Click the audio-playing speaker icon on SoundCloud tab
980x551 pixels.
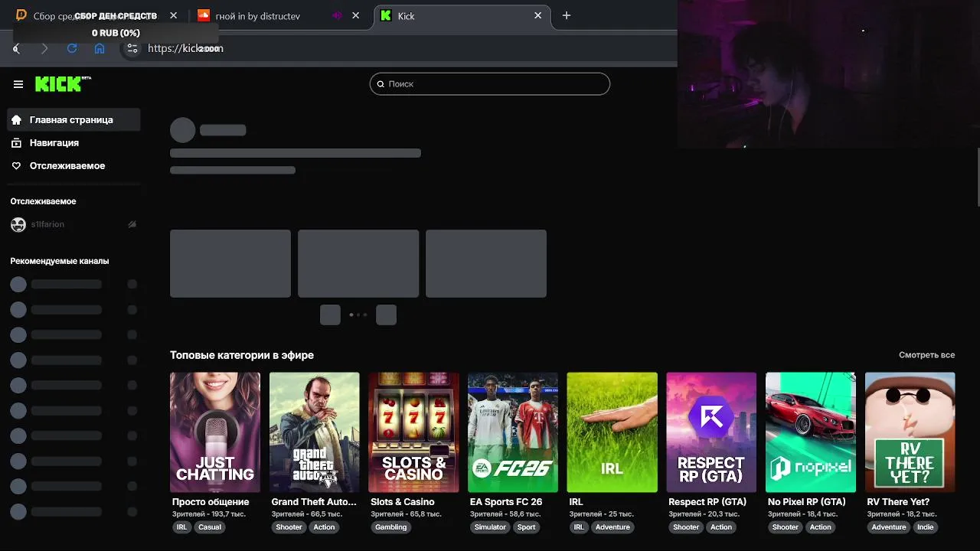(x=338, y=15)
